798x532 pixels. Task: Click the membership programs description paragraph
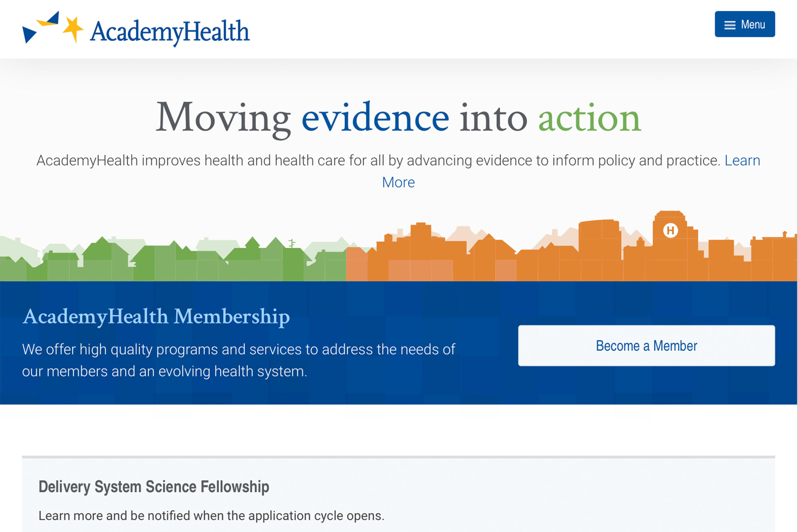(239, 360)
